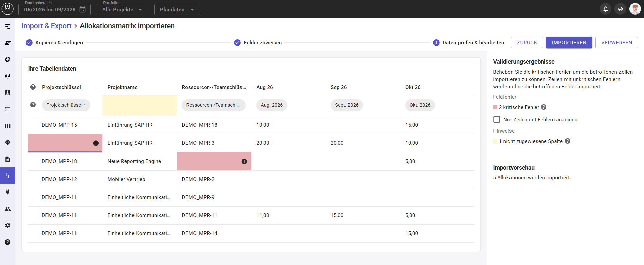Open the Aug. 2026 column chip

point(272,105)
